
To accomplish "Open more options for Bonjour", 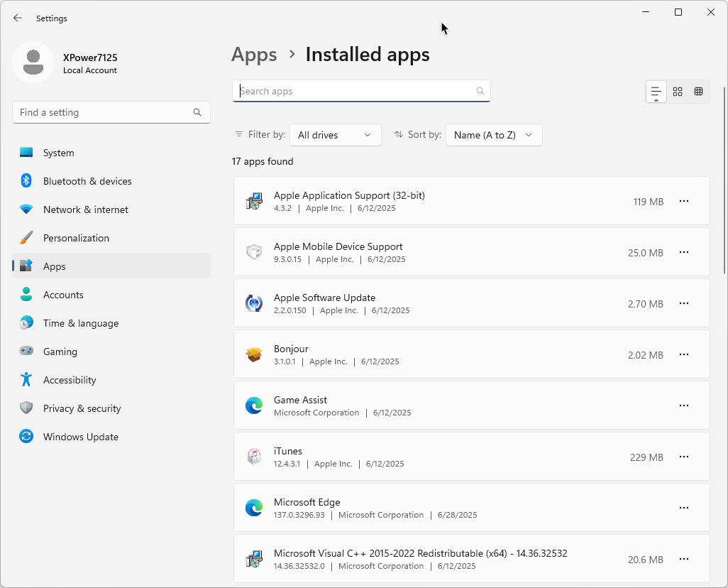I will (x=684, y=355).
